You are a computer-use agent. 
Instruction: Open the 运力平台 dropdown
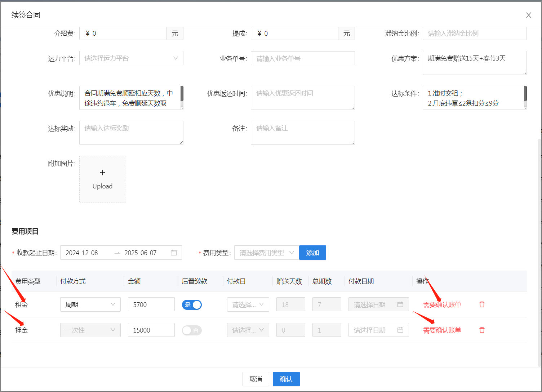click(x=131, y=58)
